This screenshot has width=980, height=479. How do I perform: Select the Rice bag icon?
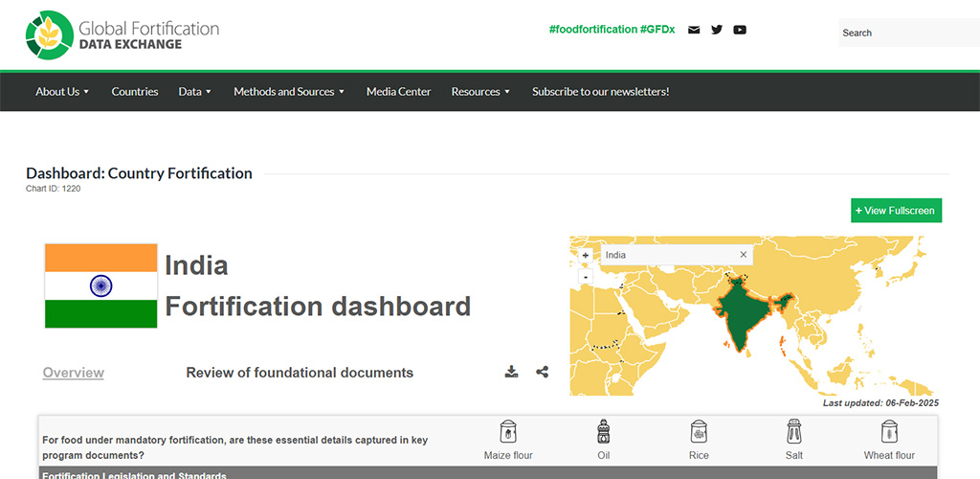pos(699,431)
